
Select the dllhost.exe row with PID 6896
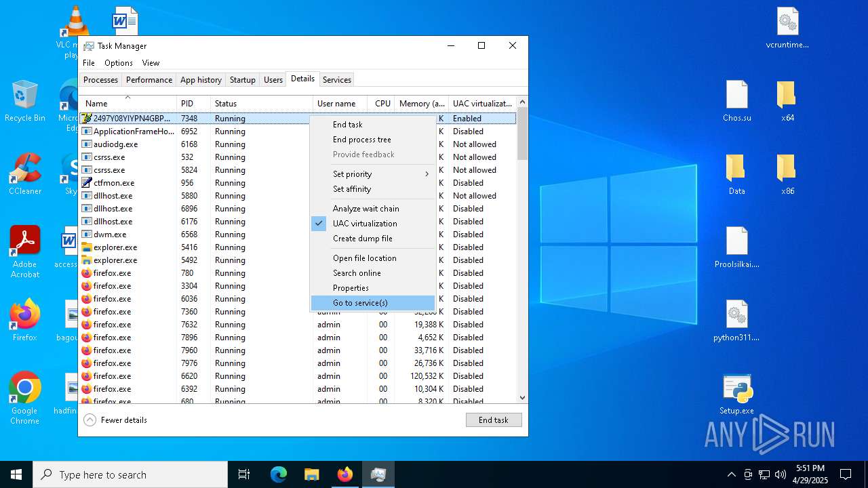tap(298, 209)
